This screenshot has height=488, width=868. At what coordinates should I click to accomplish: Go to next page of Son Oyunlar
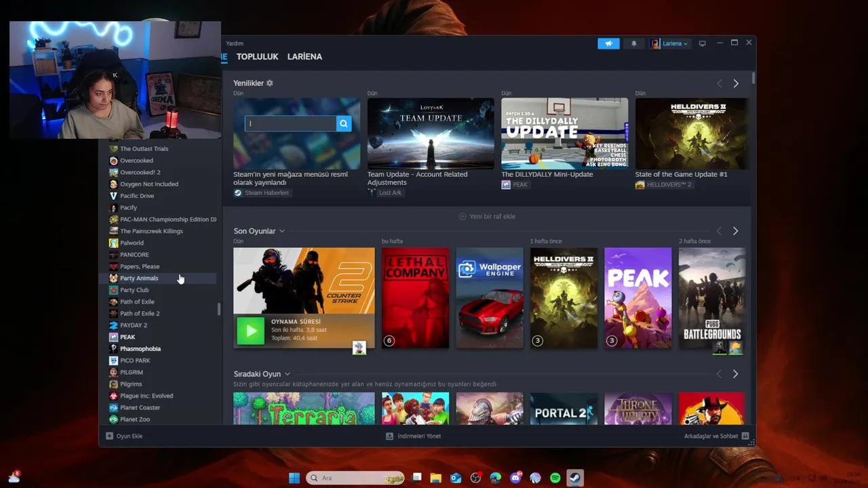(735, 231)
